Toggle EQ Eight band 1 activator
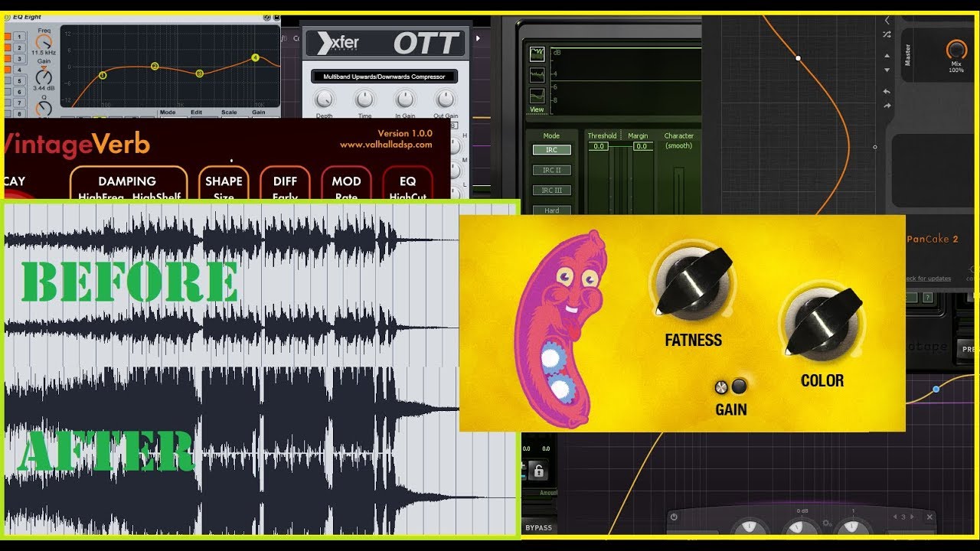The height and width of the screenshot is (551, 980). (x=8, y=37)
